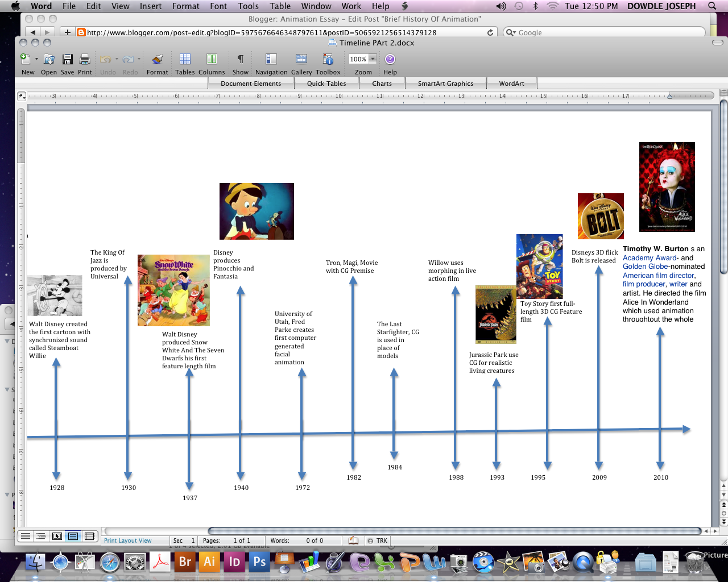Image resolution: width=728 pixels, height=582 pixels.
Task: Switch to Publishing Layout view button
Action: click(57, 536)
